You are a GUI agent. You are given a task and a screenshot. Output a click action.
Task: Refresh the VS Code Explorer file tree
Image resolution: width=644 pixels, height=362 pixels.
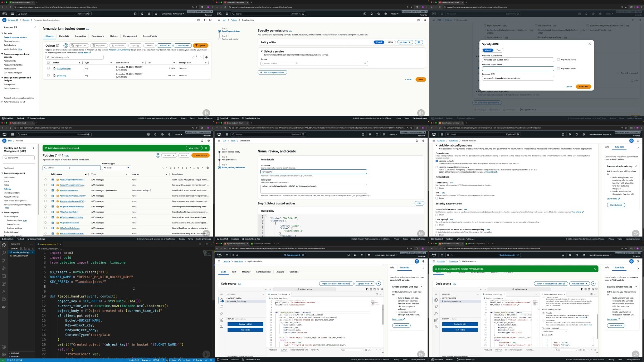[x=29, y=248]
